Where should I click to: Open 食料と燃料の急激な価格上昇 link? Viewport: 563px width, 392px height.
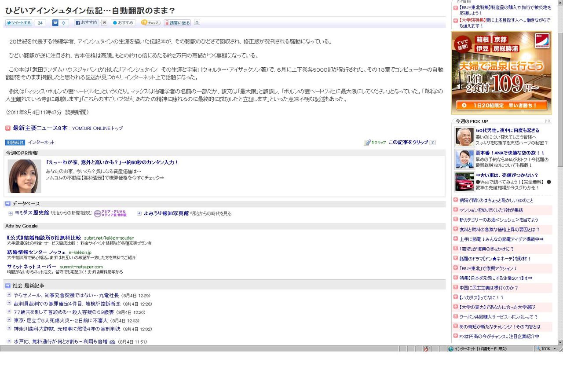coord(500,229)
